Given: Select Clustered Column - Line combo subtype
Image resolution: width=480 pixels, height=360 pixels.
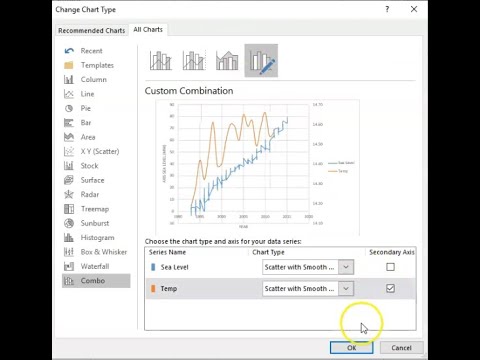Looking at the screenshot, I should coord(161,61).
